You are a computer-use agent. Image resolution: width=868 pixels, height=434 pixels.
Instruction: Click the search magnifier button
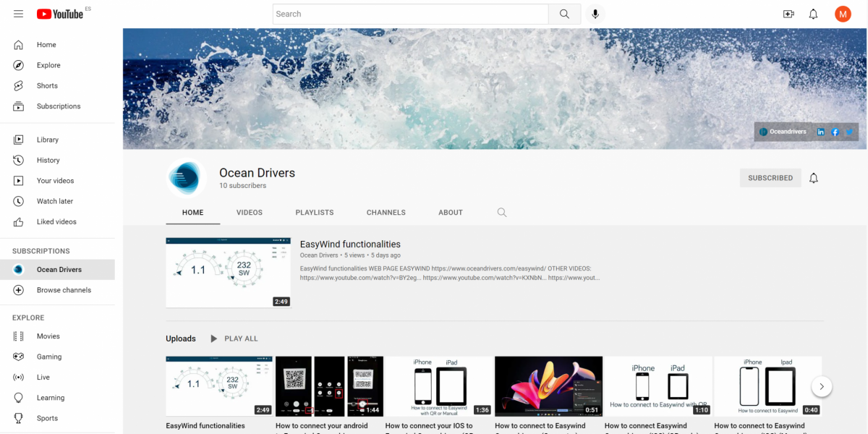coord(564,14)
